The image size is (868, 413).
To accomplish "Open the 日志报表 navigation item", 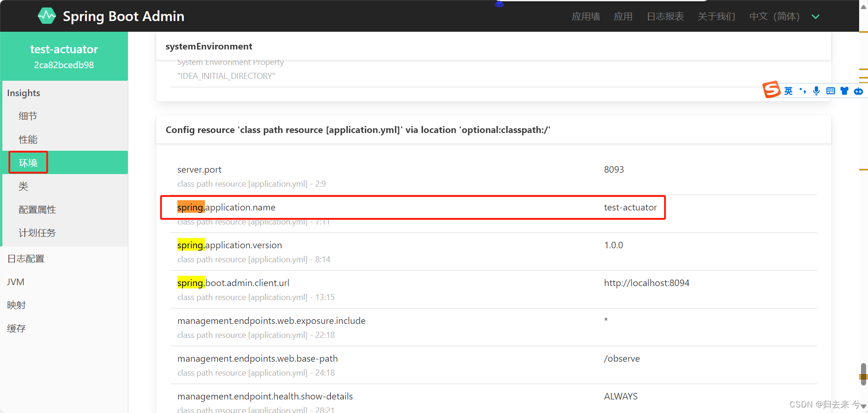I will tap(665, 16).
